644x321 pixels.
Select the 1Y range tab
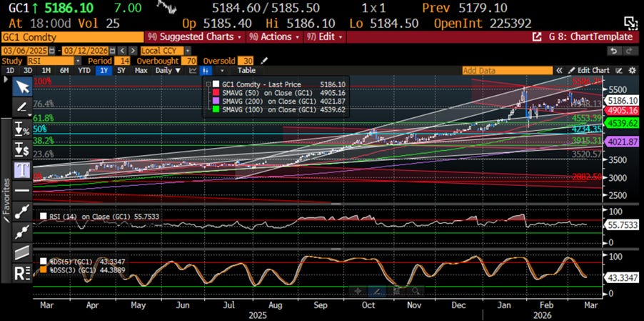pyautogui.click(x=104, y=71)
